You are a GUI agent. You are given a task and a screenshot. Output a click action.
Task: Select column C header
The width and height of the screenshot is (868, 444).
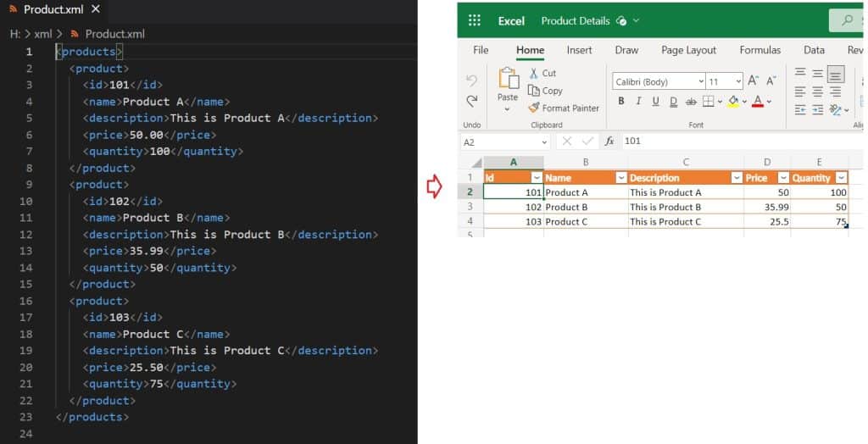pyautogui.click(x=685, y=162)
